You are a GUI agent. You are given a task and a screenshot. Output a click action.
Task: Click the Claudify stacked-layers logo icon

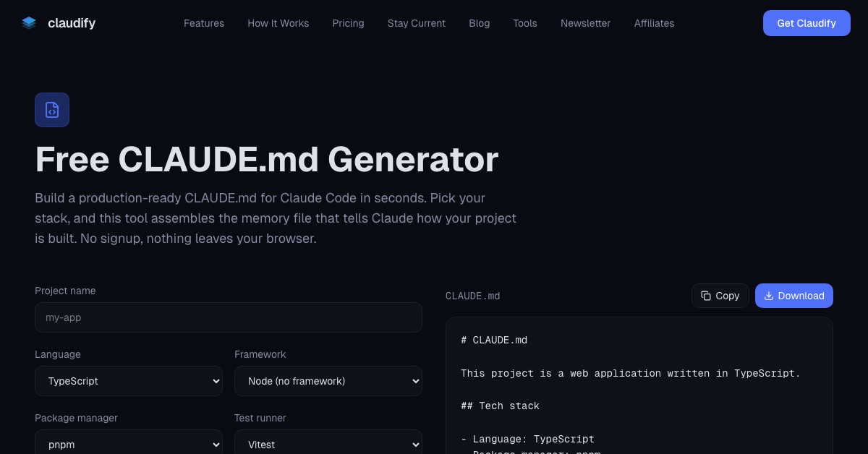(29, 23)
